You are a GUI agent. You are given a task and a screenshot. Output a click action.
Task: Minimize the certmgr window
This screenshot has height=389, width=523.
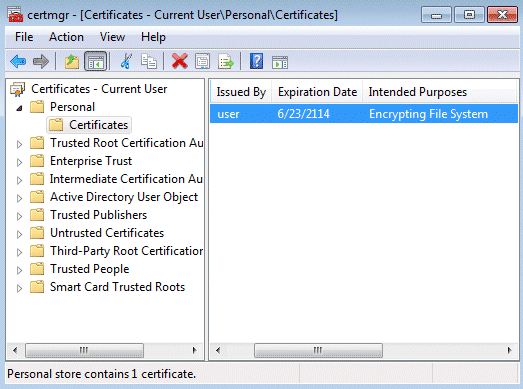[x=436, y=15]
